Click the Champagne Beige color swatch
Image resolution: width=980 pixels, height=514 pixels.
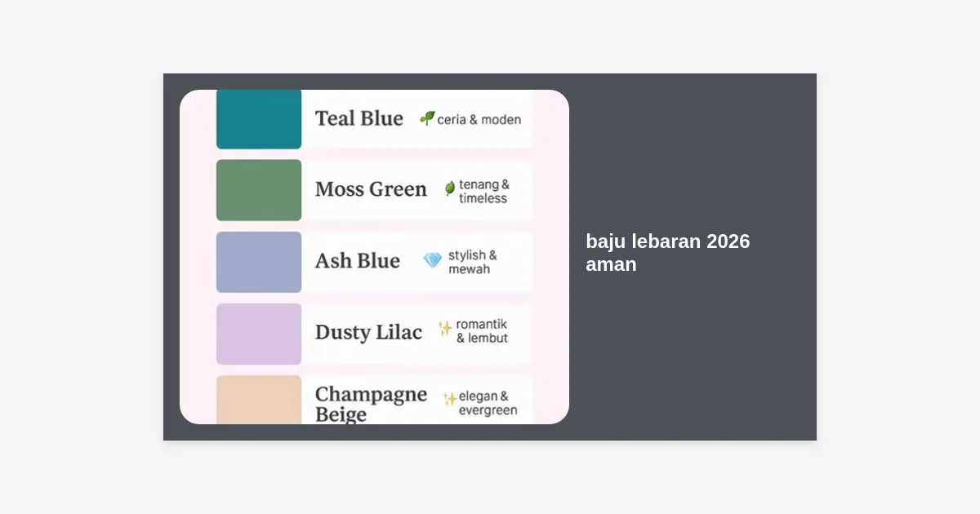[259, 400]
